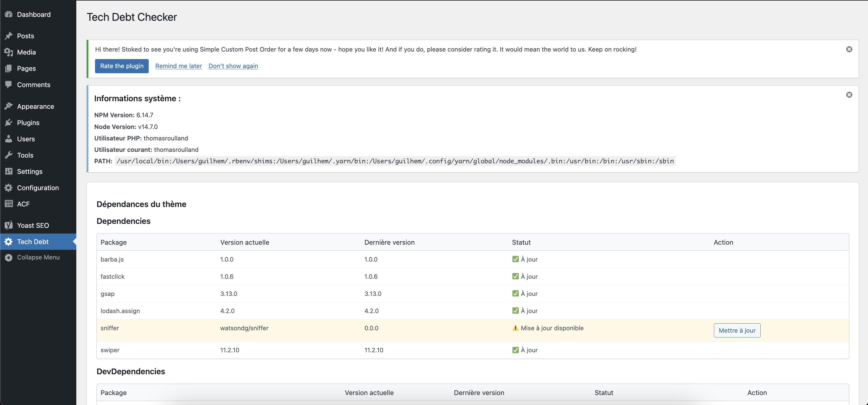Image resolution: width=868 pixels, height=405 pixels.
Task: Click the Utilisateur PHP thomasroulland line
Action: tap(141, 138)
